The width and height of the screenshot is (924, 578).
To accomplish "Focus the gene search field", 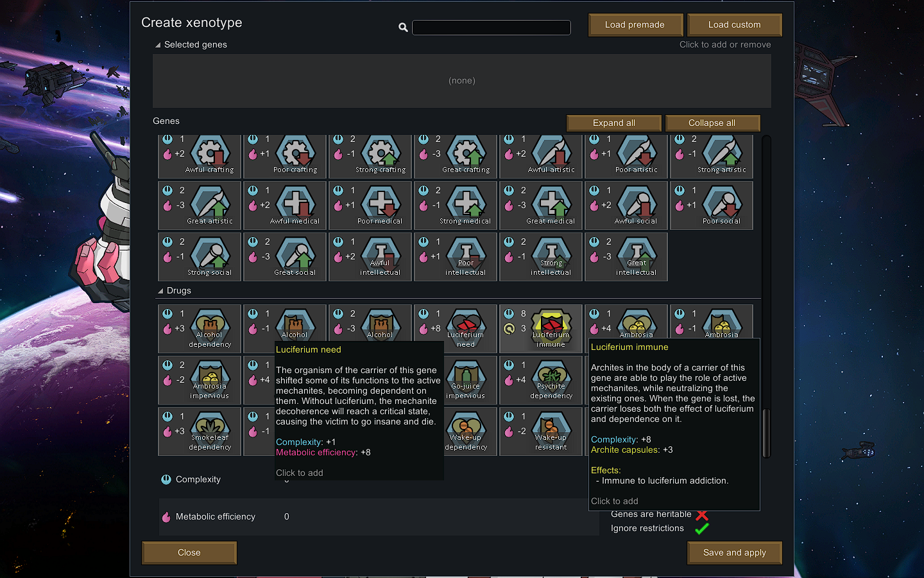I will coord(492,28).
